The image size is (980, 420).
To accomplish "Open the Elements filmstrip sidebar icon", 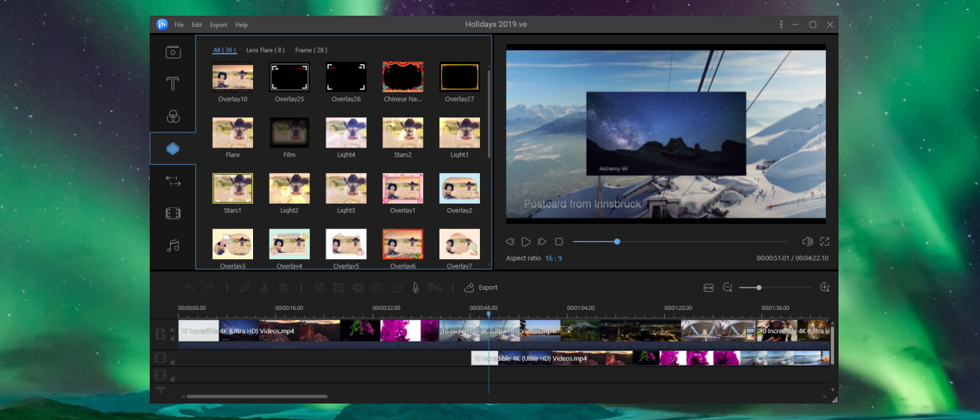I will click(173, 213).
